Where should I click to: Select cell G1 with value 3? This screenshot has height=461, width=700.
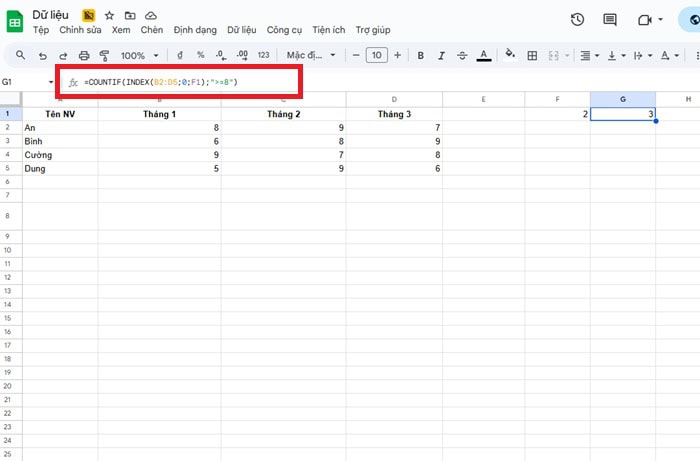click(x=623, y=114)
